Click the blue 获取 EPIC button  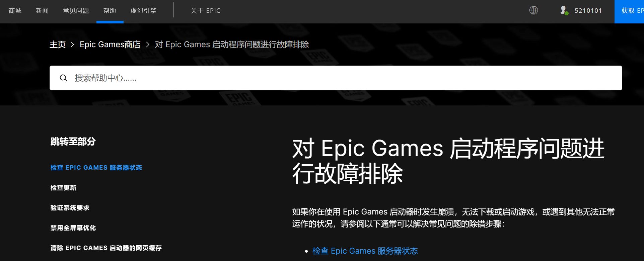[629, 12]
